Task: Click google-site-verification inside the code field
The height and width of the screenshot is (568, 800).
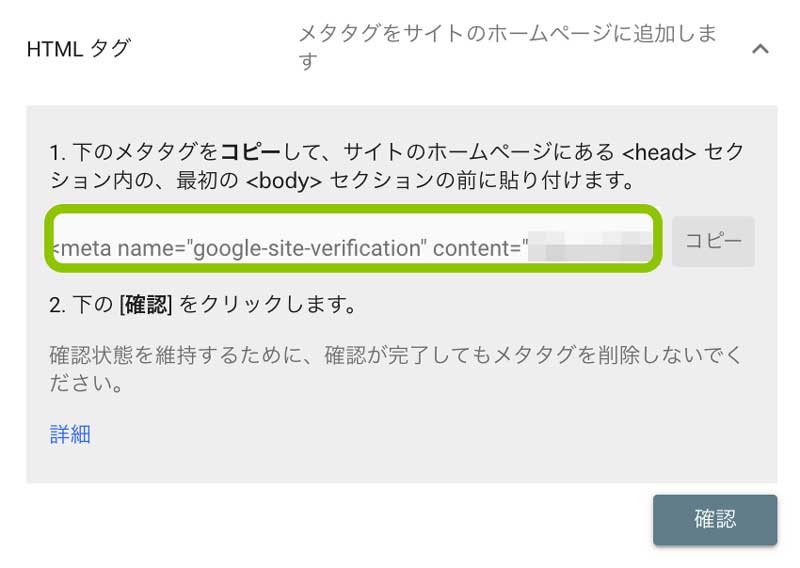Action: point(307,249)
